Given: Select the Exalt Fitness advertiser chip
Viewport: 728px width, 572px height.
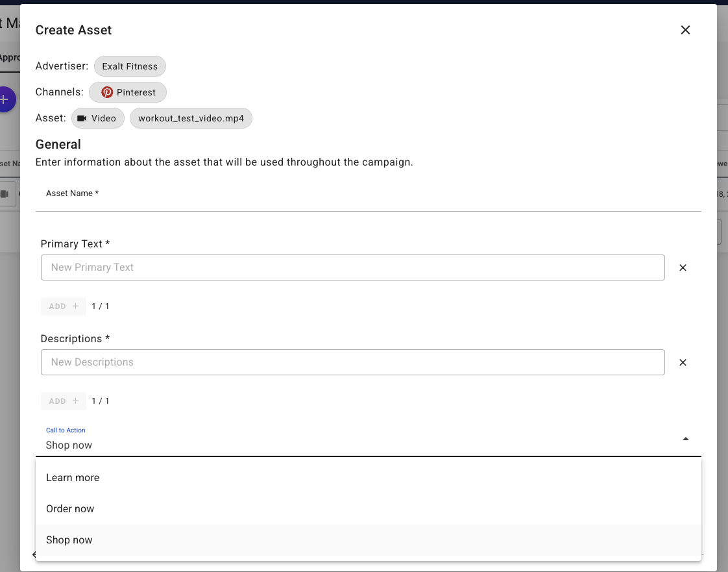Looking at the screenshot, I should coord(130,66).
